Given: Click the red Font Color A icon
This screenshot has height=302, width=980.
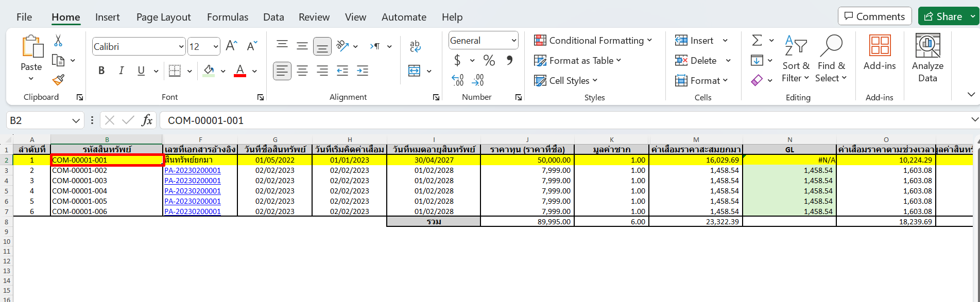Looking at the screenshot, I should [x=240, y=70].
